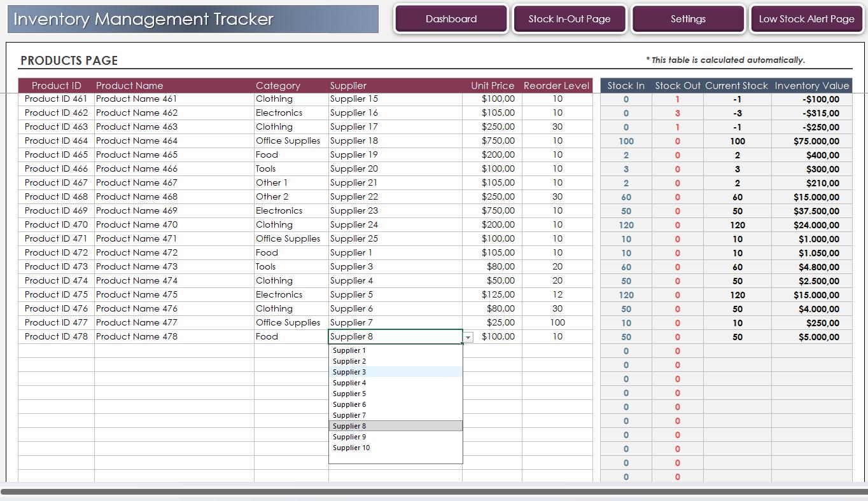Click the Inventory Value column header
Image resolution: width=868 pixels, height=501 pixels.
[812, 86]
